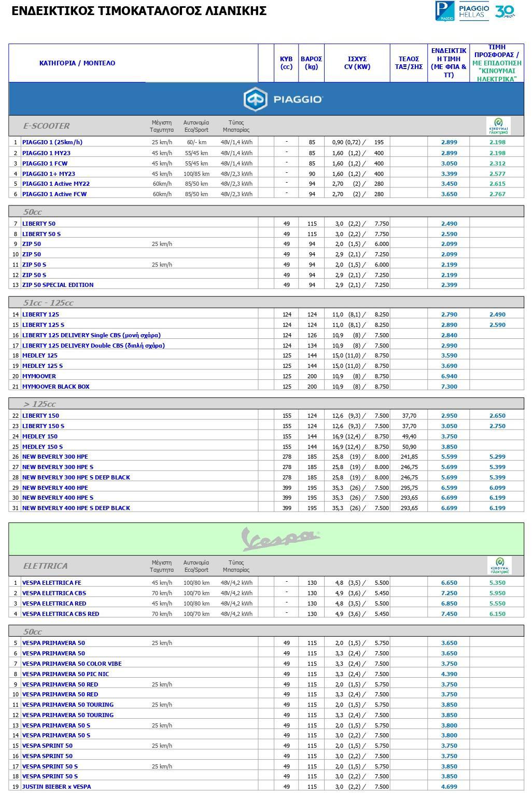Image resolution: width=532 pixels, height=796 pixels.
Task: Select the ZIP 50 SPECIAL EDITION model name
Action: pyautogui.click(x=58, y=285)
